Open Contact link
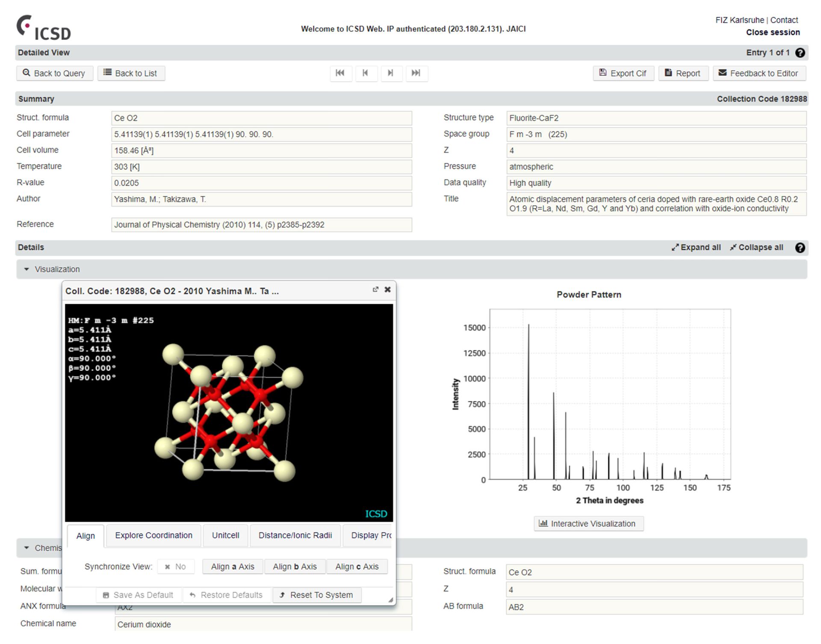The image size is (821, 644). point(784,20)
